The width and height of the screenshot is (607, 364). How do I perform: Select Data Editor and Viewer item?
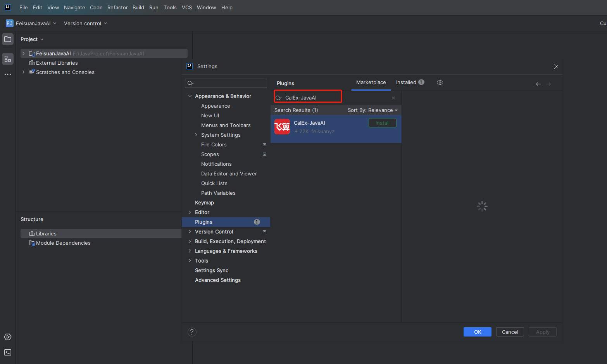click(229, 173)
